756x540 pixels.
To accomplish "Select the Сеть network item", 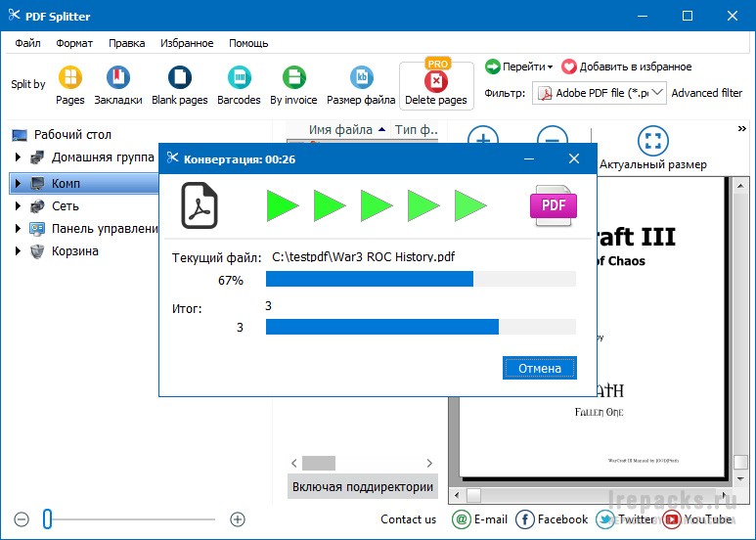I will tap(66, 205).
